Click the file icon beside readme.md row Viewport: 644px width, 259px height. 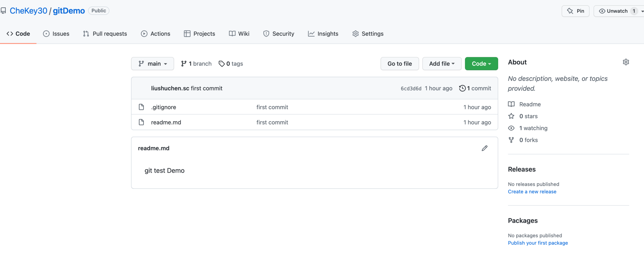click(141, 122)
